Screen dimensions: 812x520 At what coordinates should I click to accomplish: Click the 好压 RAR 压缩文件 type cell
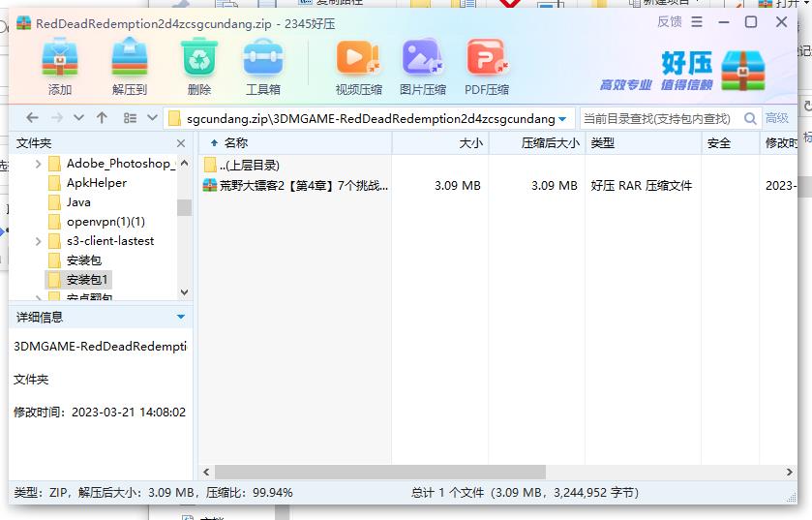point(641,185)
